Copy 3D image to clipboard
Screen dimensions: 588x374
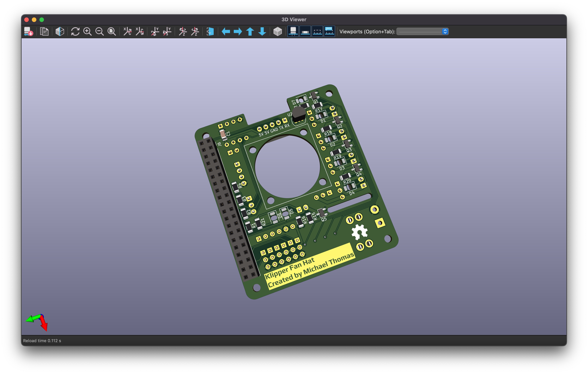click(44, 31)
